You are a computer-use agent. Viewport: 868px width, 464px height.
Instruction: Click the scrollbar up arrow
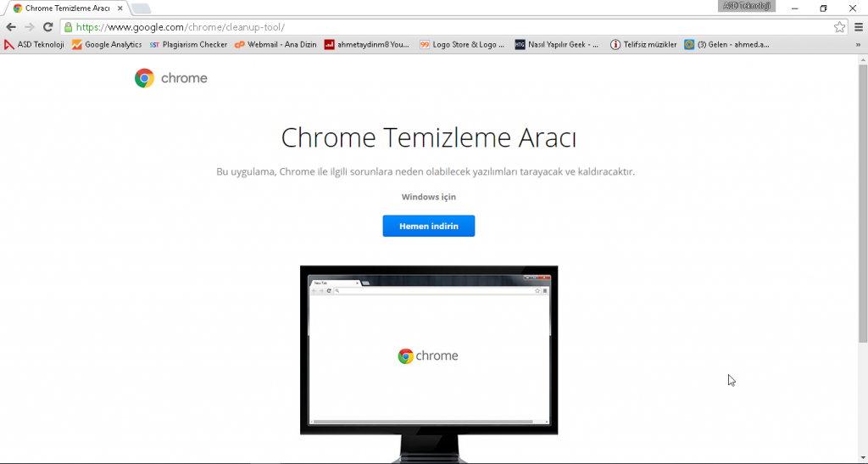(x=863, y=59)
